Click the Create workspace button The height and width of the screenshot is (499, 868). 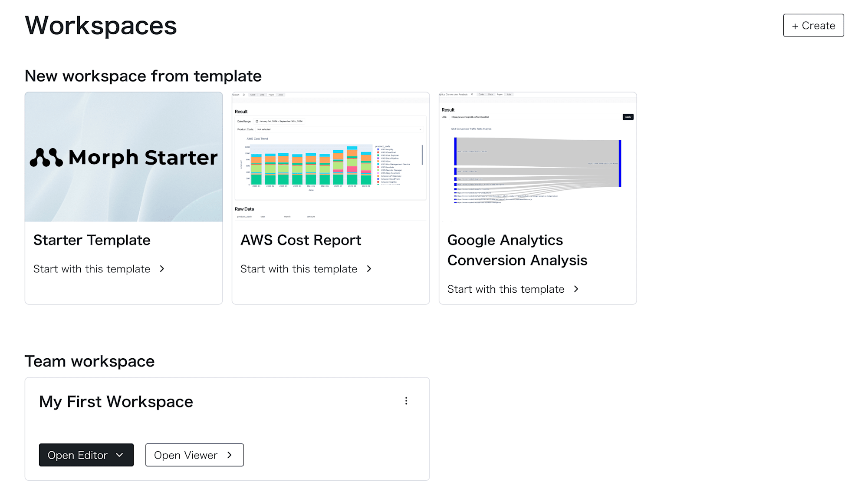813,25
